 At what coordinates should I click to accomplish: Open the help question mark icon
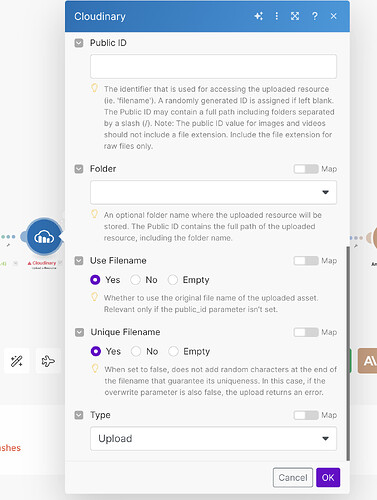point(315,16)
